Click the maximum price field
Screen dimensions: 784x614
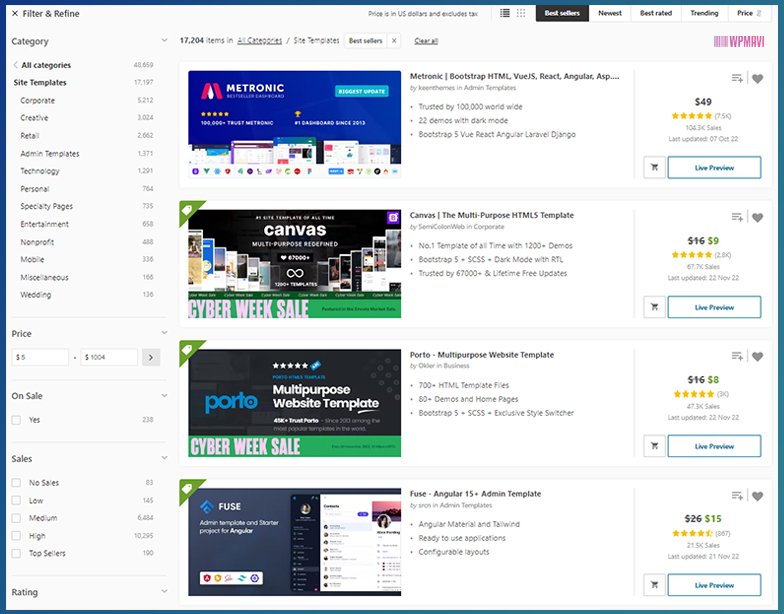109,357
